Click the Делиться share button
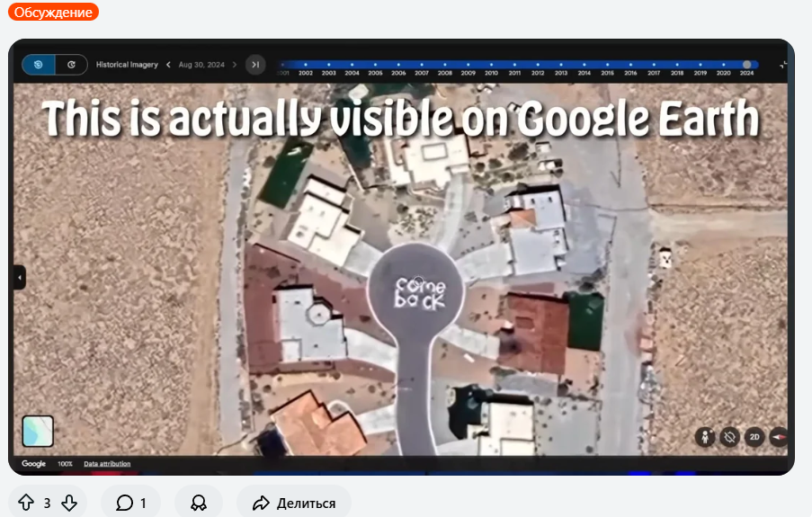This screenshot has height=517, width=812. tap(294, 503)
